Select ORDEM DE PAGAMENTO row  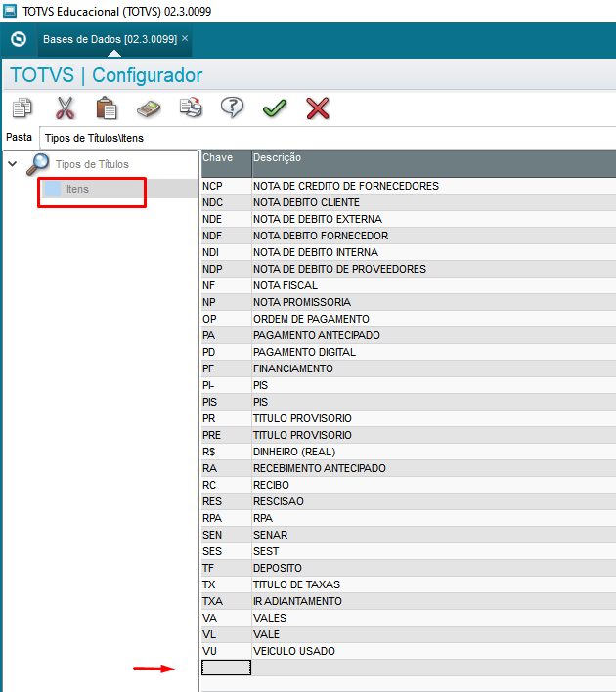(x=409, y=319)
